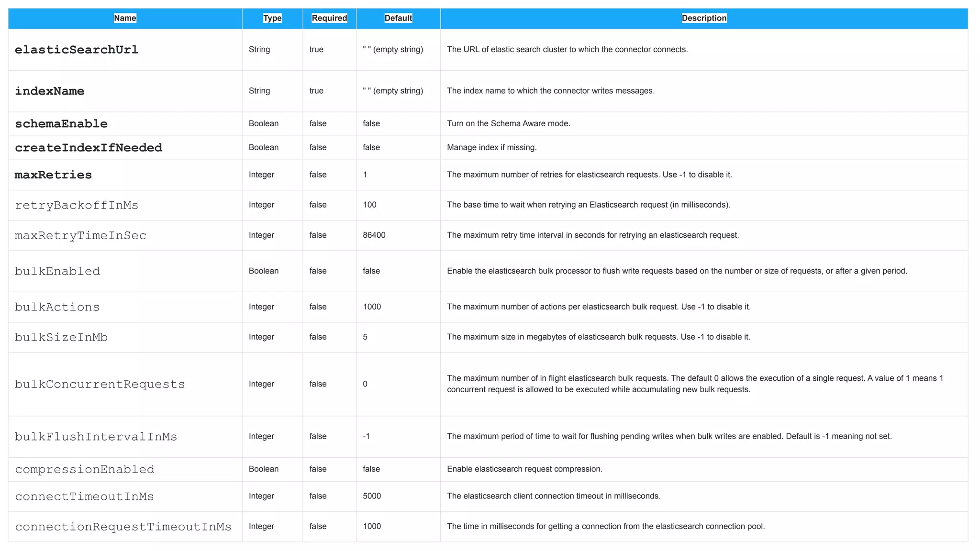Screen dimensions: 980x551
Task: Click Boolean type in bulkEnabled row
Action: 264,271
